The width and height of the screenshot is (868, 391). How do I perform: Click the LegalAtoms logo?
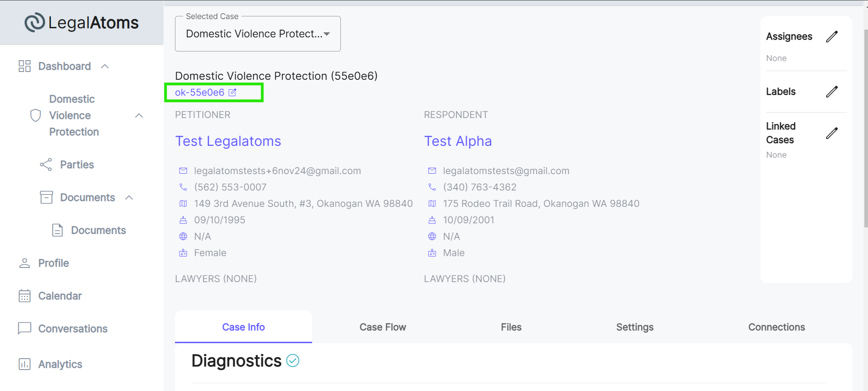(82, 22)
